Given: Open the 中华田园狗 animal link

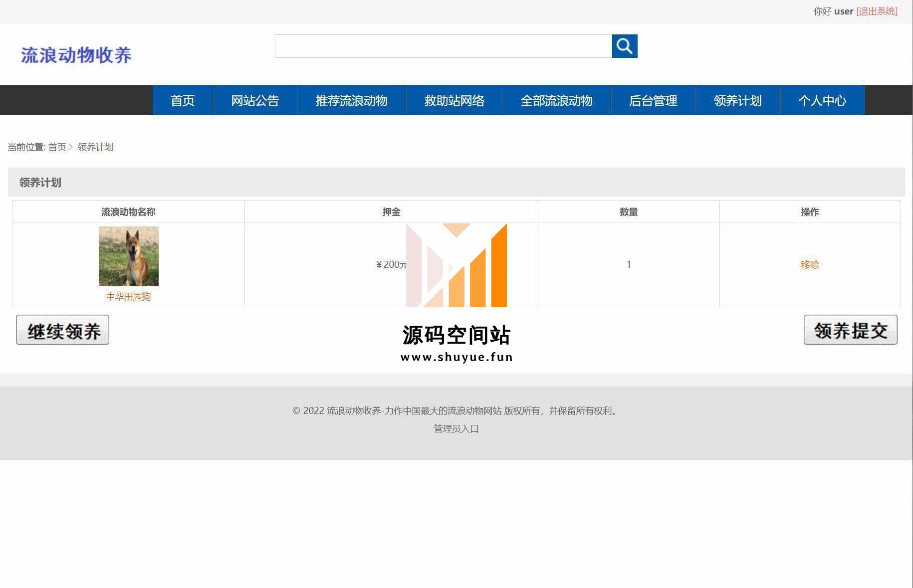Looking at the screenshot, I should 128,297.
